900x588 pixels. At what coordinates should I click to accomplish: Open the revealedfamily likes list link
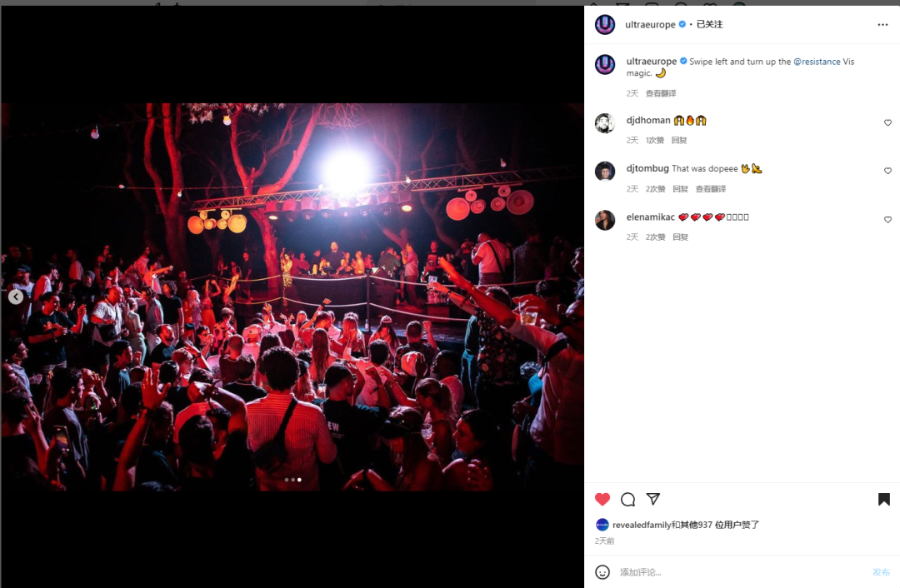[642, 525]
